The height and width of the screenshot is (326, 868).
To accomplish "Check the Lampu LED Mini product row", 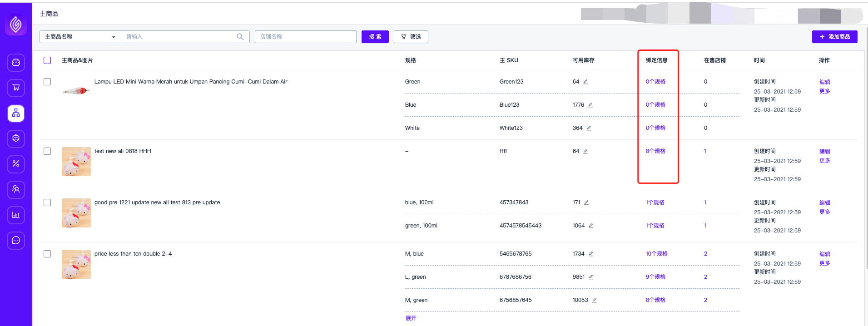I will 47,82.
